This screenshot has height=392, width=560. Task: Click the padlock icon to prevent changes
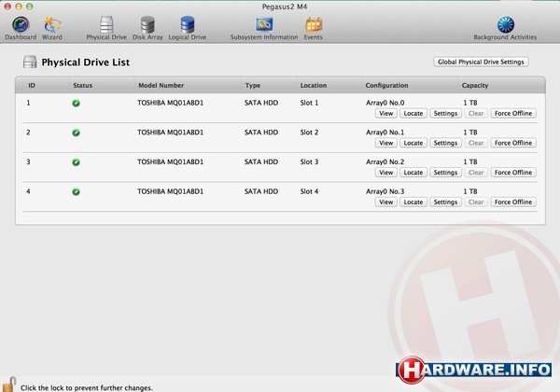[x=9, y=385]
